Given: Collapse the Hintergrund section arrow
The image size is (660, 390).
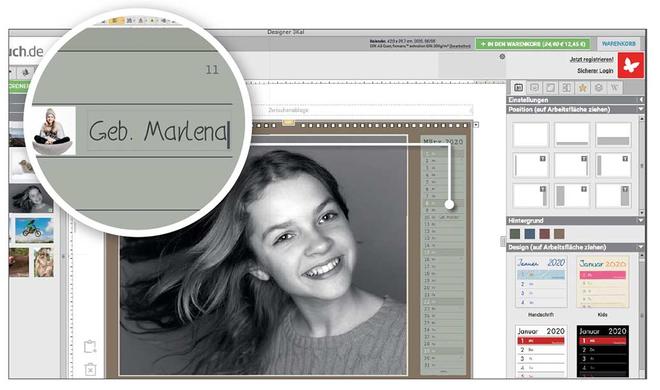Looking at the screenshot, I should pos(641,220).
